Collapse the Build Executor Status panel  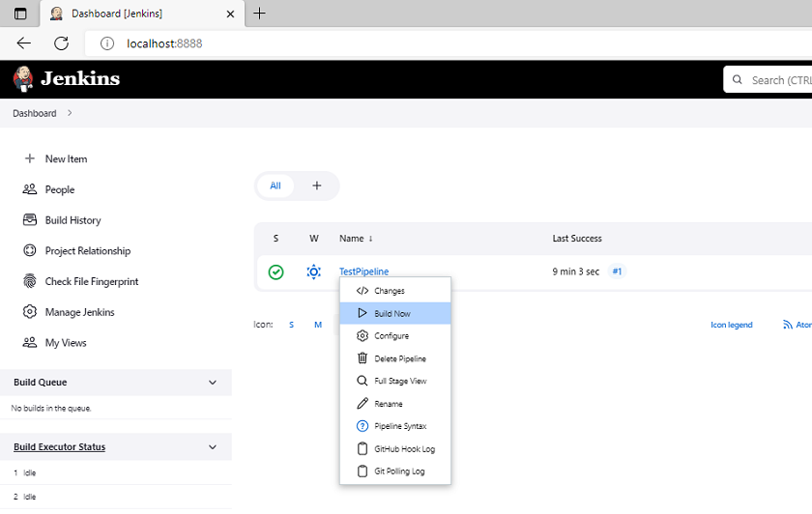pos(213,446)
